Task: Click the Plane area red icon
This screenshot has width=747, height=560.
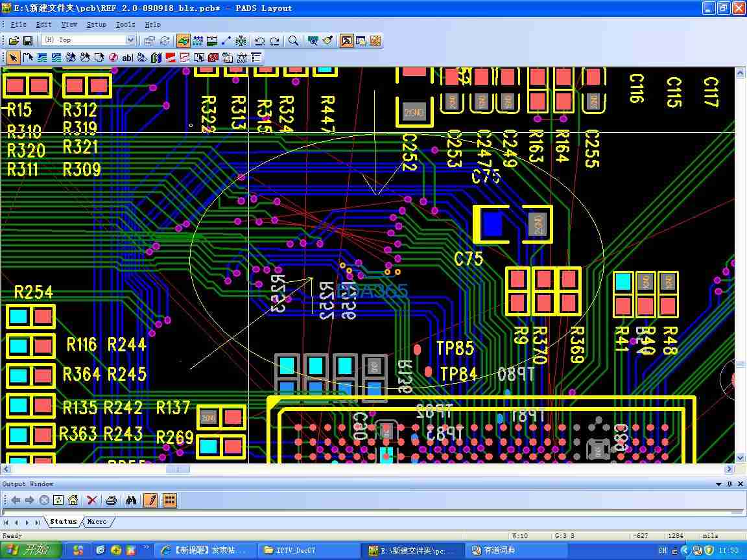Action: [x=170, y=58]
